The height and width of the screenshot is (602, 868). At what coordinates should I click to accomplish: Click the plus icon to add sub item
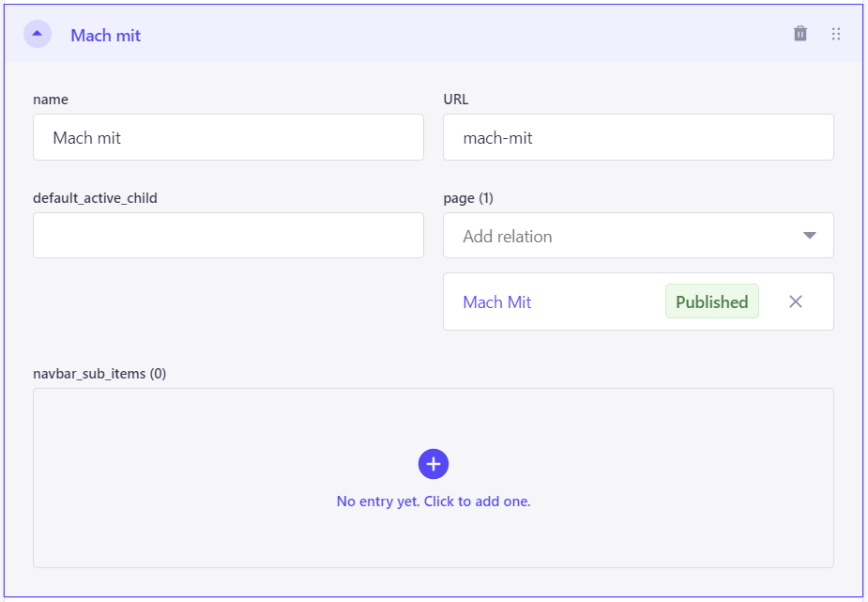pos(434,464)
